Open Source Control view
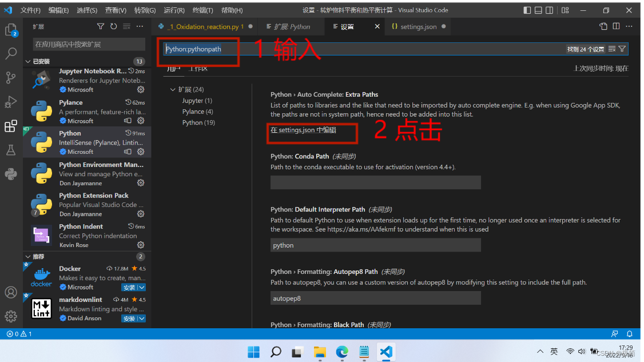 (x=11, y=77)
